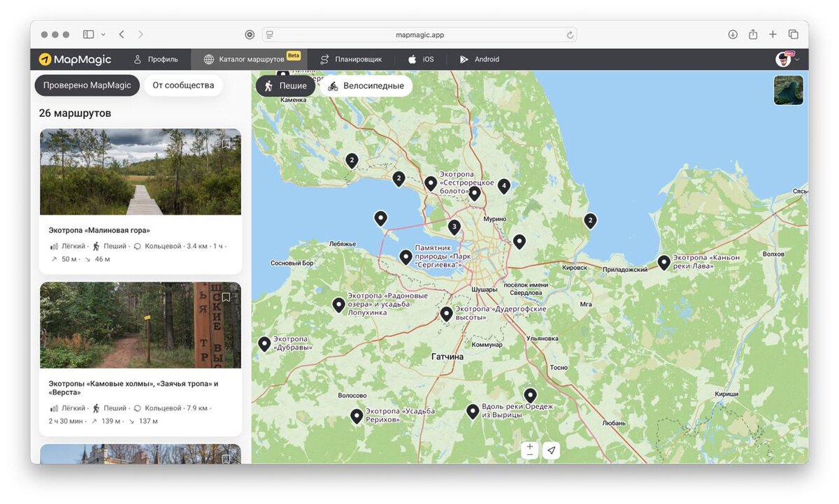This screenshot has width=839, height=504.
Task: Open the 2-route cluster east of Мурино
Action: point(590,221)
